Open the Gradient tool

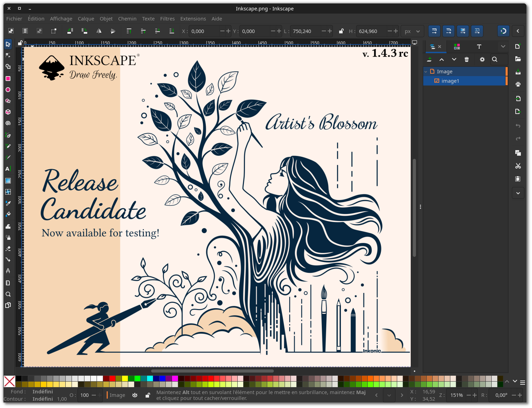click(8, 180)
